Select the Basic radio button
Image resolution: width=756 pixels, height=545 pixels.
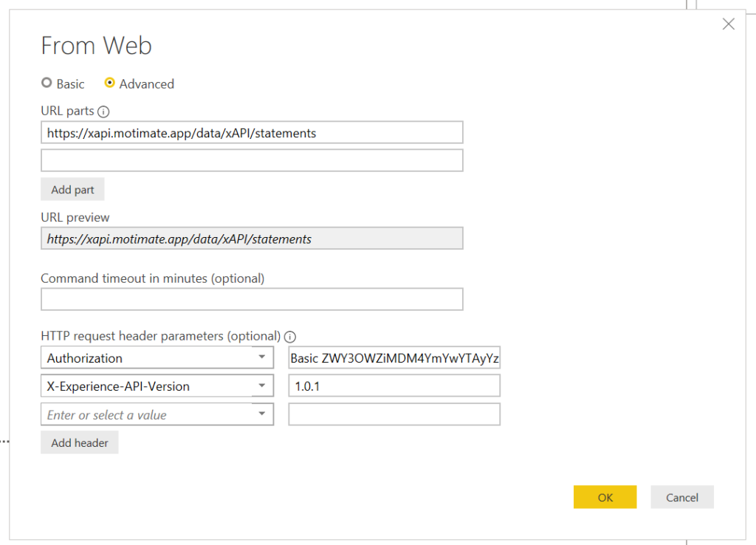coord(47,83)
